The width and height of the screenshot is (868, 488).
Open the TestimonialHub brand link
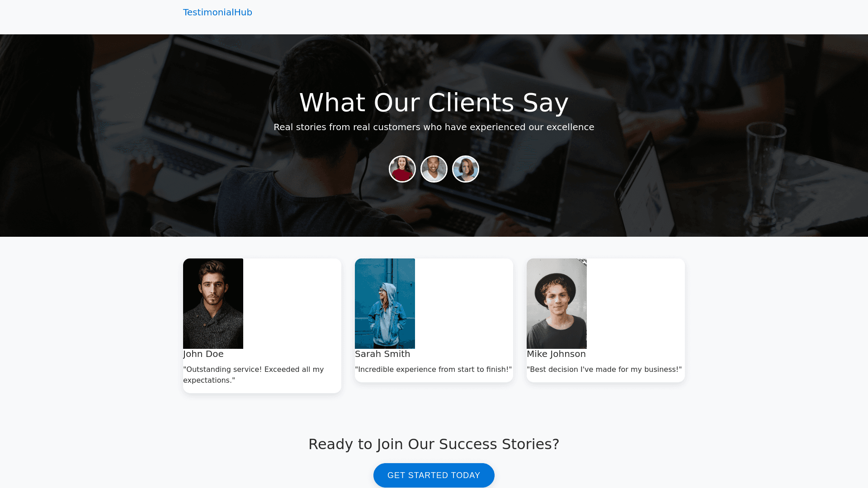tap(217, 12)
